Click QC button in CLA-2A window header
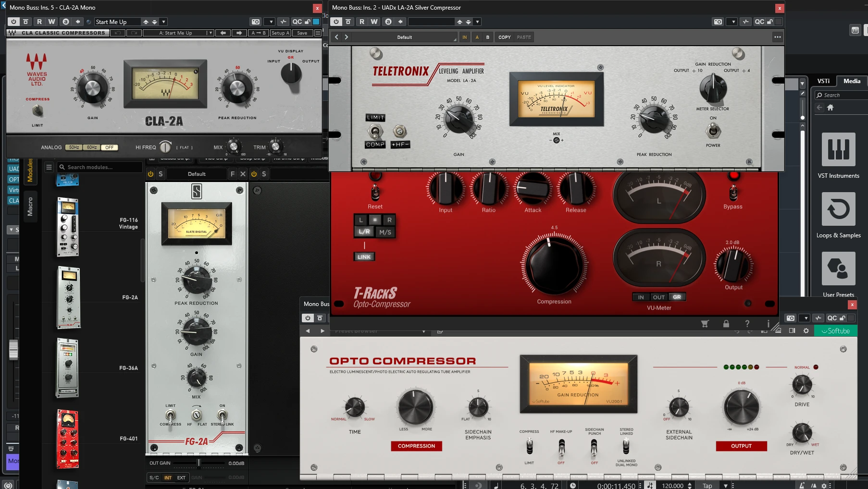Viewport: 868px width, 489px height. click(x=297, y=22)
